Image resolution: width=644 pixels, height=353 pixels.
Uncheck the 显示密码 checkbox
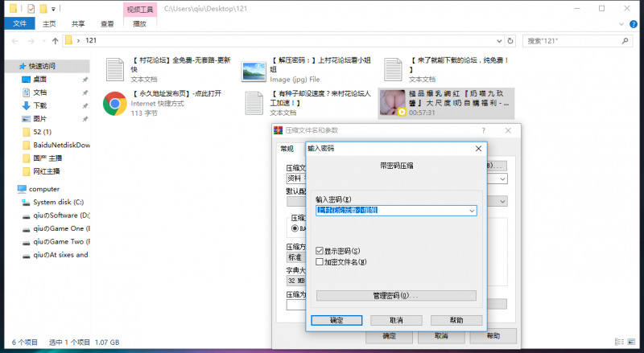point(320,251)
